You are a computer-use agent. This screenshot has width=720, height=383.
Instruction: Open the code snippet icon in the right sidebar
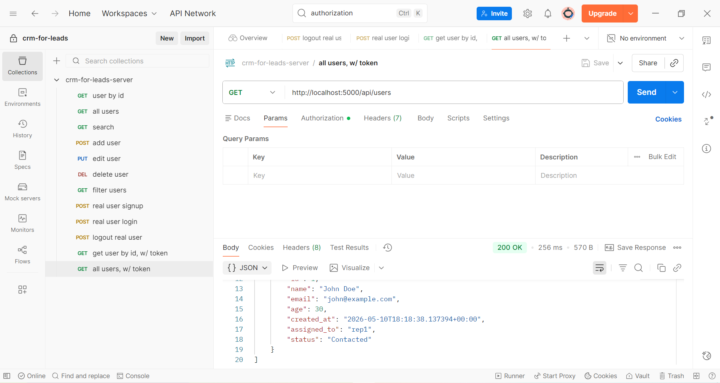click(706, 95)
